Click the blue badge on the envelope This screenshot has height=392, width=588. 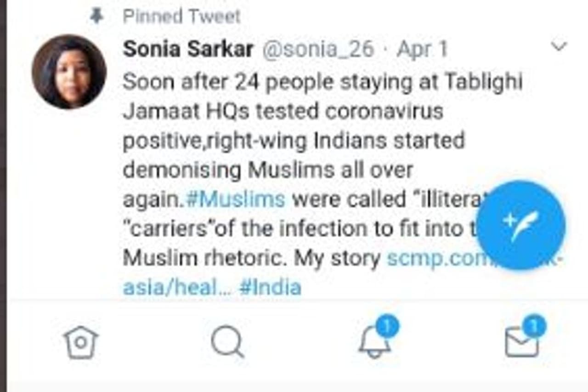pos(534,327)
